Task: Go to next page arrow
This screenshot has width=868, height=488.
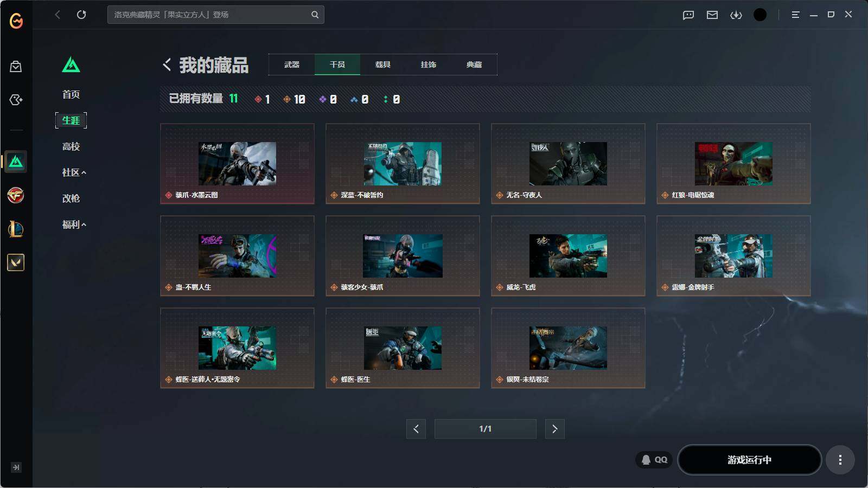Action: tap(554, 429)
